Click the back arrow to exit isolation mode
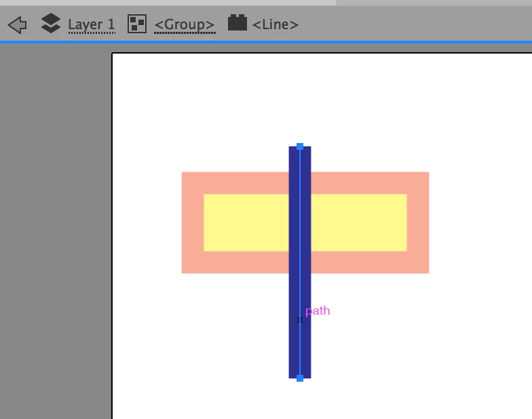 [x=18, y=24]
